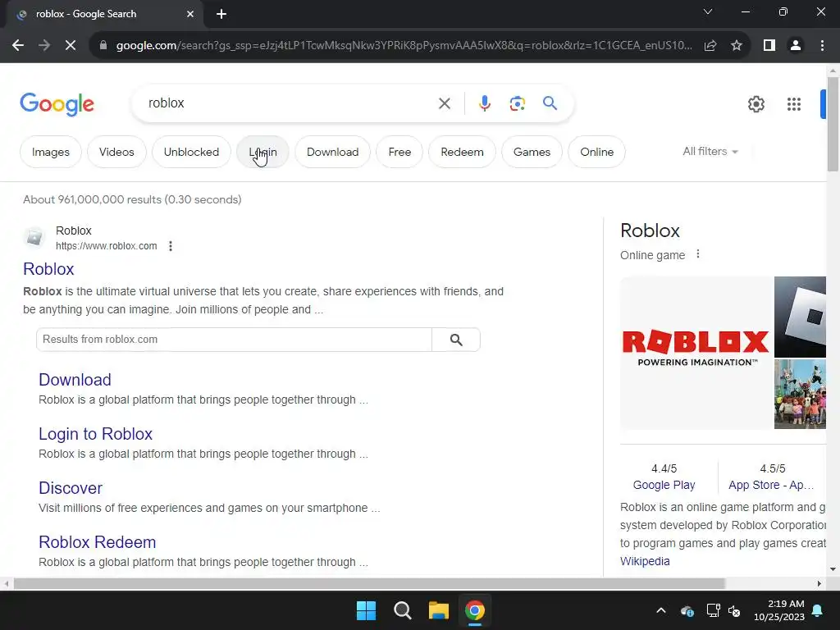Open the Google apps grid
The image size is (840, 630).
pyautogui.click(x=794, y=104)
